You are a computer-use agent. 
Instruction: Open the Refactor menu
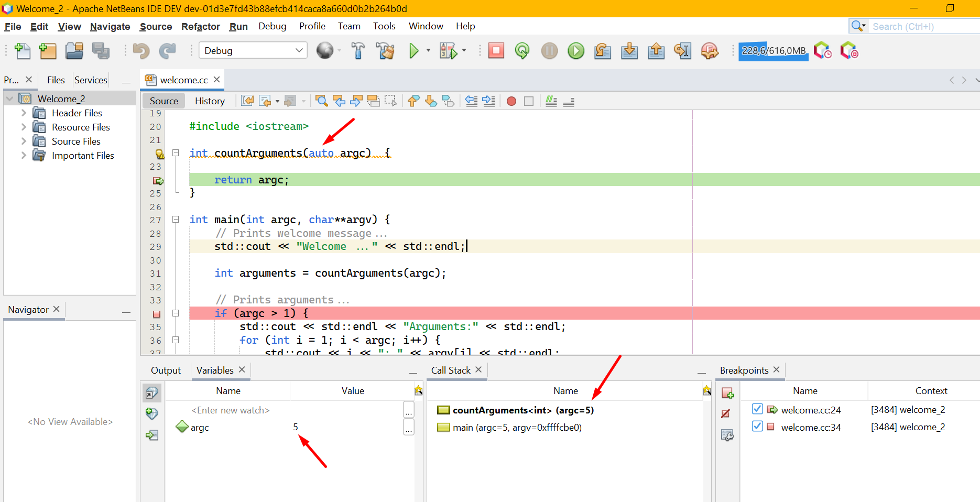click(x=201, y=26)
